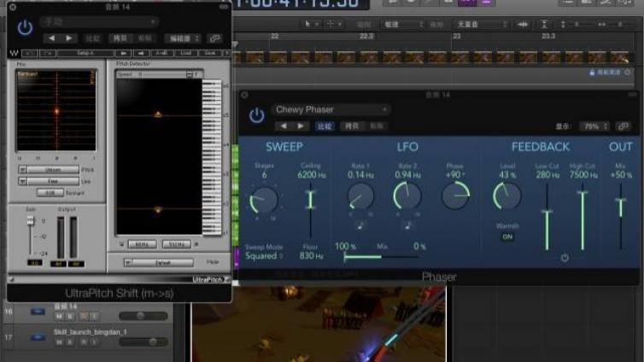Solo track 16 with S button
Image resolution: width=644 pixels, height=362 pixels.
click(x=70, y=317)
